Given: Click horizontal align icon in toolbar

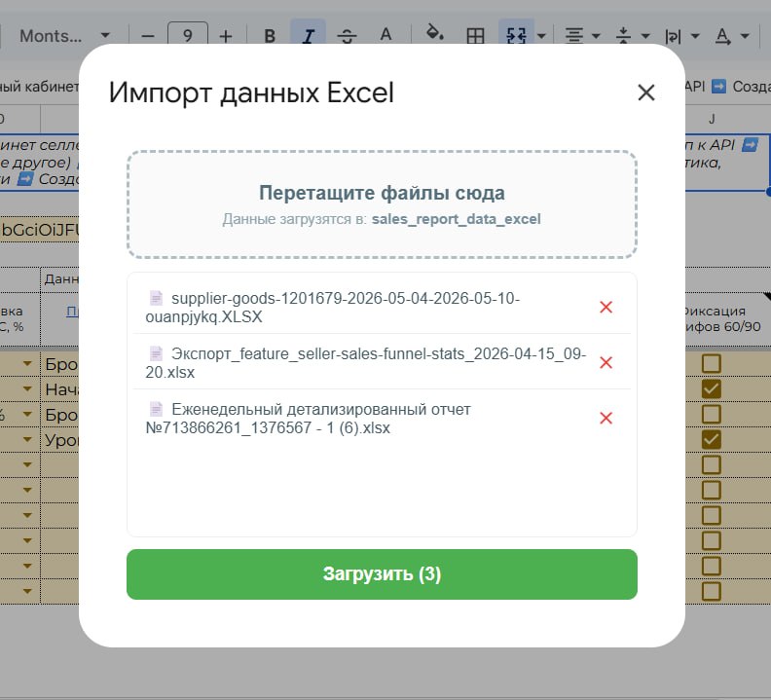Looking at the screenshot, I should pos(574,35).
